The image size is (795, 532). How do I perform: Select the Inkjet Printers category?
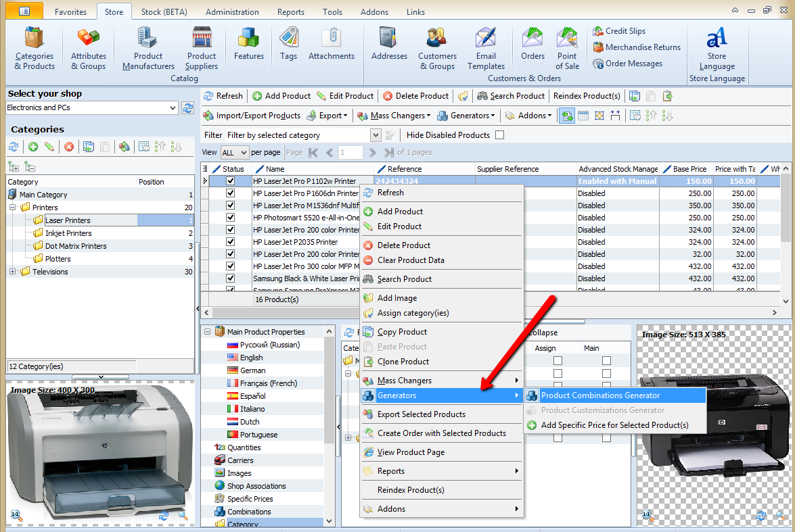coord(68,233)
